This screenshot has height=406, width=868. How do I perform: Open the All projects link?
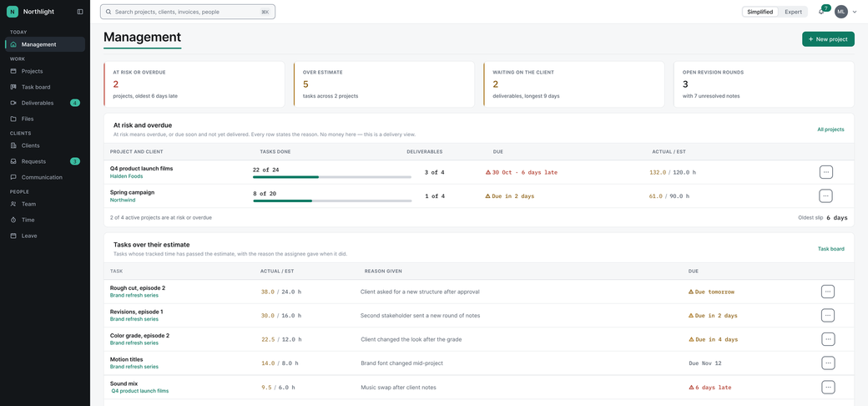[831, 129]
